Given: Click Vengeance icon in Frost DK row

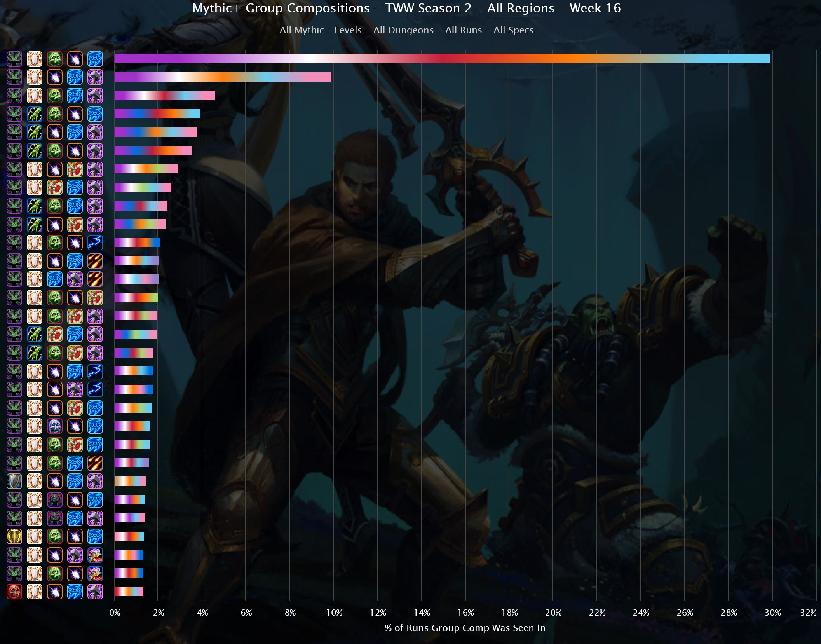Looking at the screenshot, I should point(14,426).
